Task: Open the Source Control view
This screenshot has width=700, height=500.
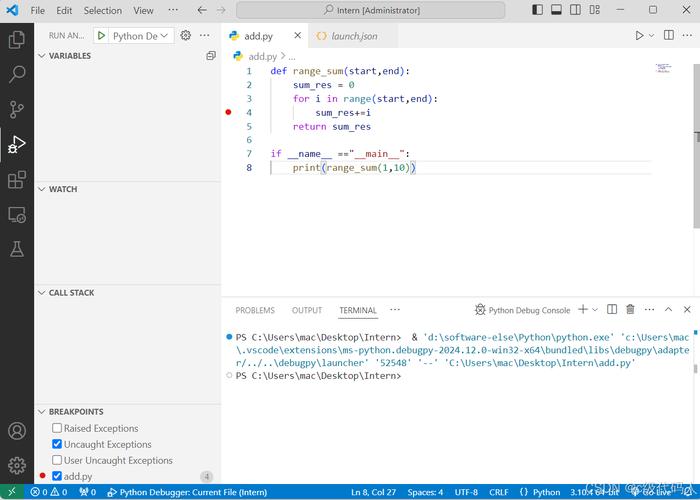Action: 17,110
